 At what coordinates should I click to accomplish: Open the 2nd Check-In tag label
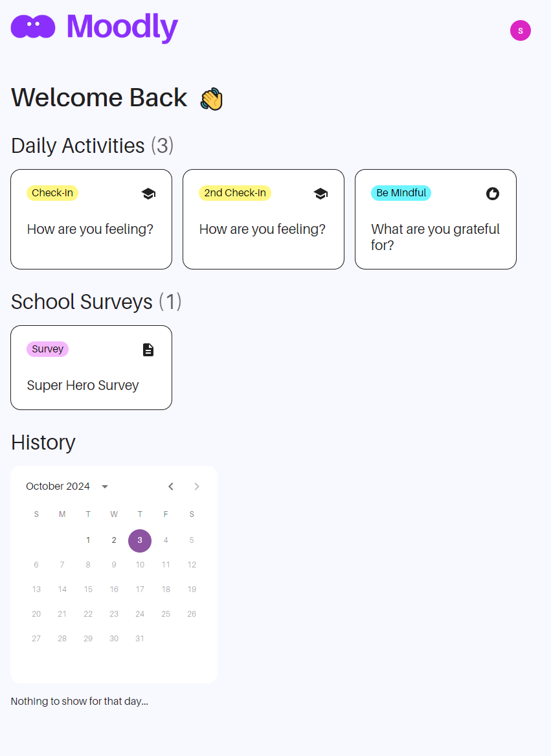click(x=234, y=193)
